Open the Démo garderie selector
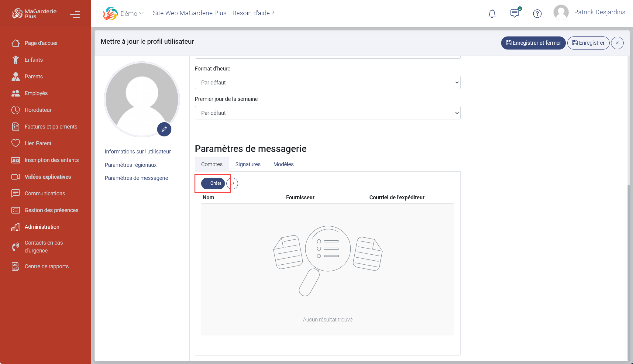This screenshot has width=633, height=364. 131,13
